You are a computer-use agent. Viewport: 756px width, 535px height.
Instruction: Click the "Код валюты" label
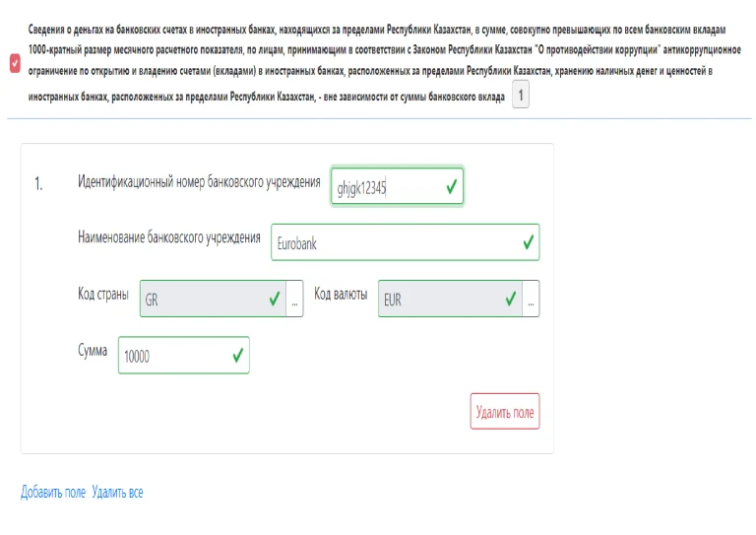tap(341, 294)
